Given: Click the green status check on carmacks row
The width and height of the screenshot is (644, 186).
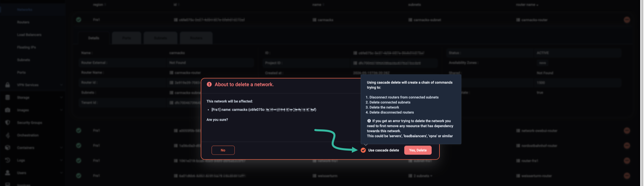Looking at the screenshot, I should pos(78,20).
